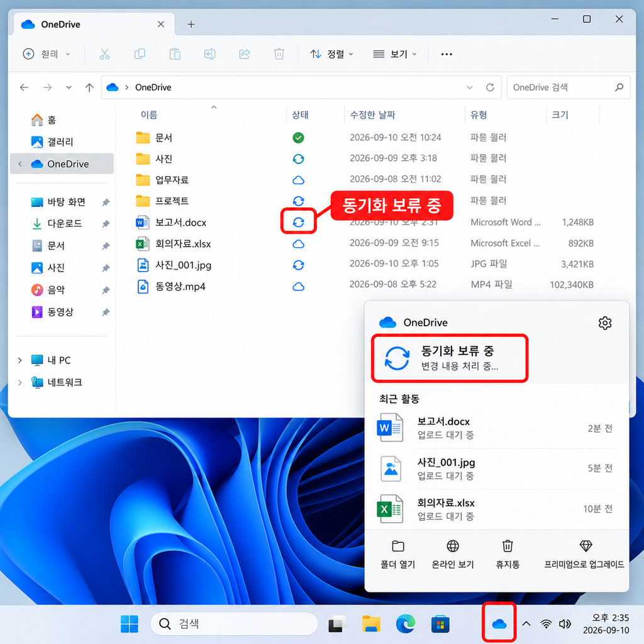Open Task View on the taskbar
The image size is (644, 644).
click(336, 625)
